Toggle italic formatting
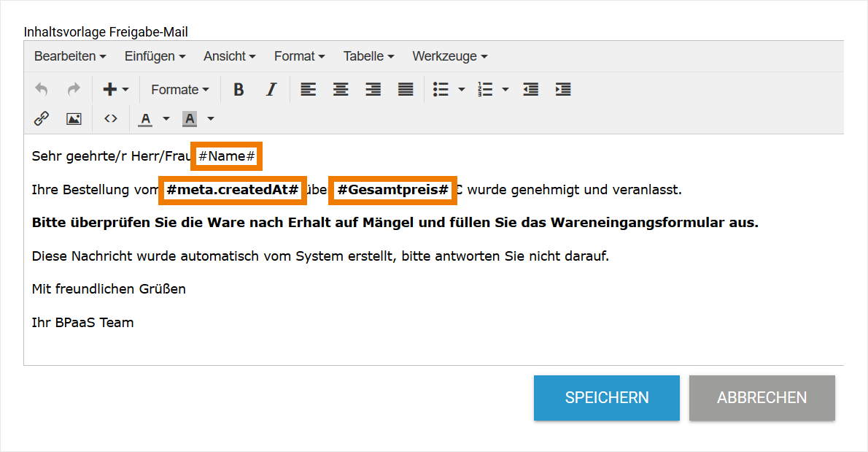The height and width of the screenshot is (452, 868). (271, 89)
